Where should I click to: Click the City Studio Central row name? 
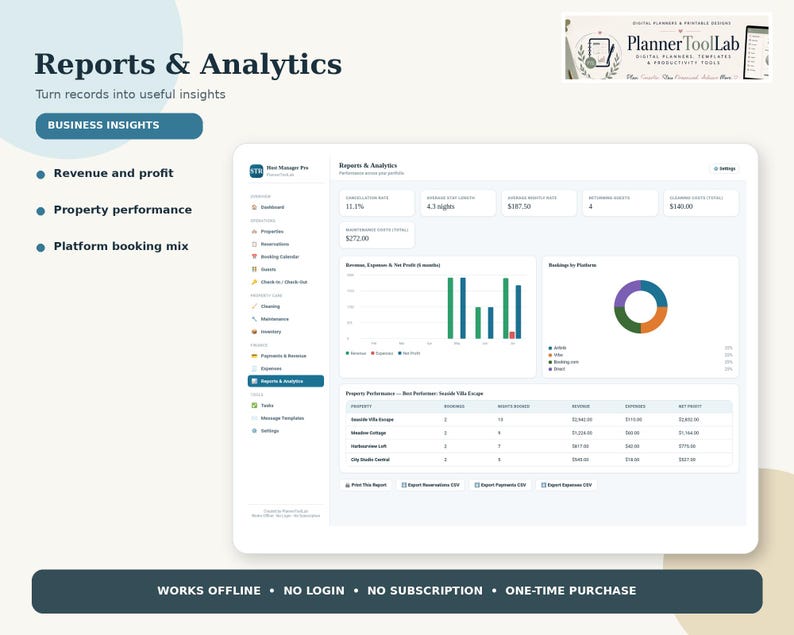pyautogui.click(x=370, y=460)
